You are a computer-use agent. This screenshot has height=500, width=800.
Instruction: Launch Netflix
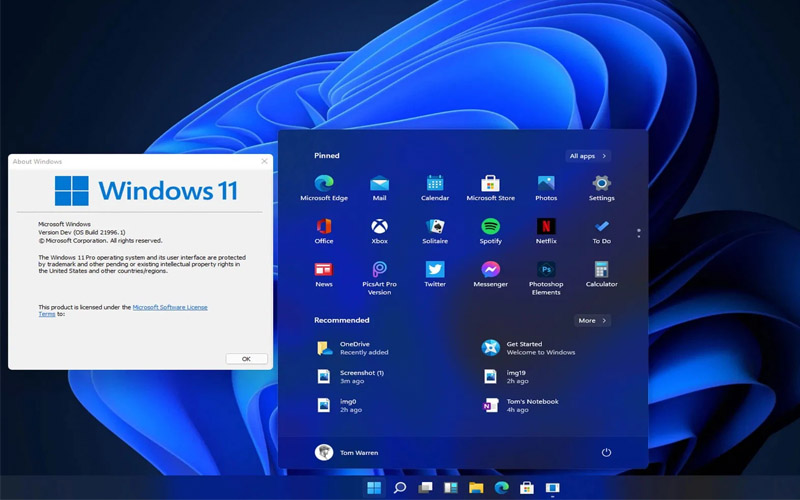pyautogui.click(x=546, y=231)
